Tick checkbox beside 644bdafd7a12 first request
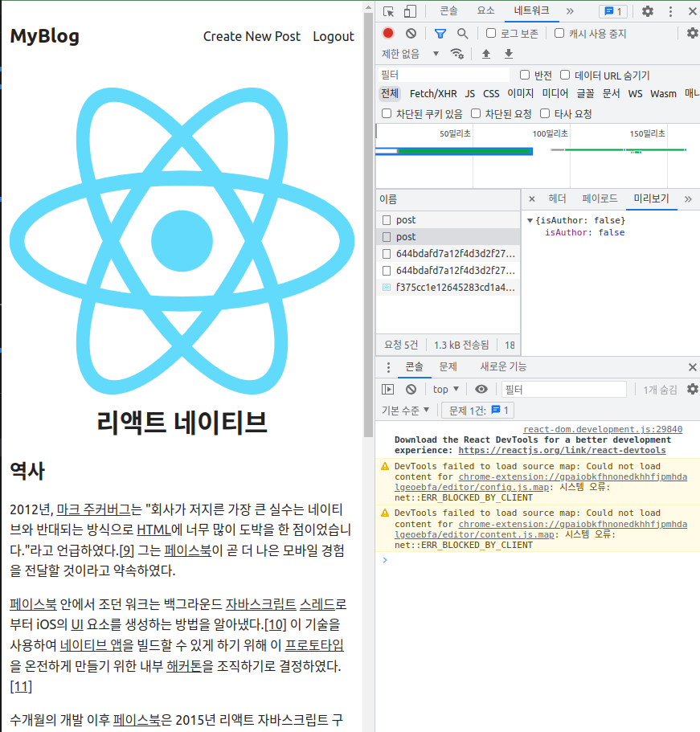 387,253
